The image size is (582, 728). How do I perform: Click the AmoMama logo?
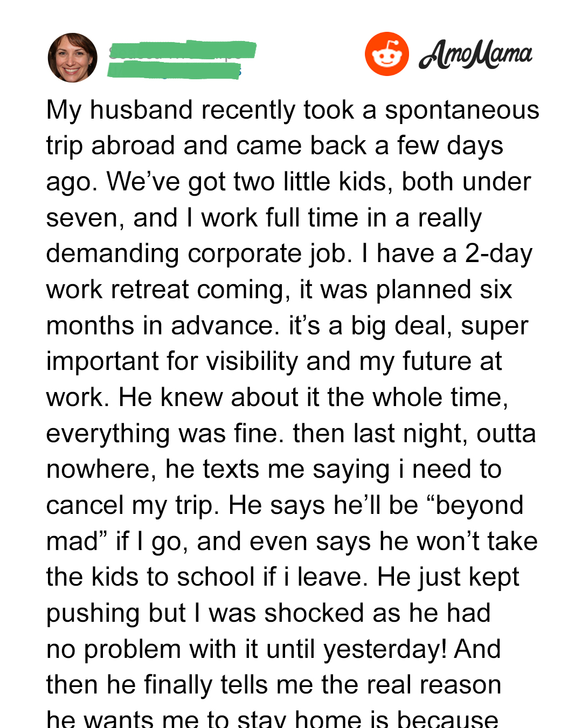(475, 55)
